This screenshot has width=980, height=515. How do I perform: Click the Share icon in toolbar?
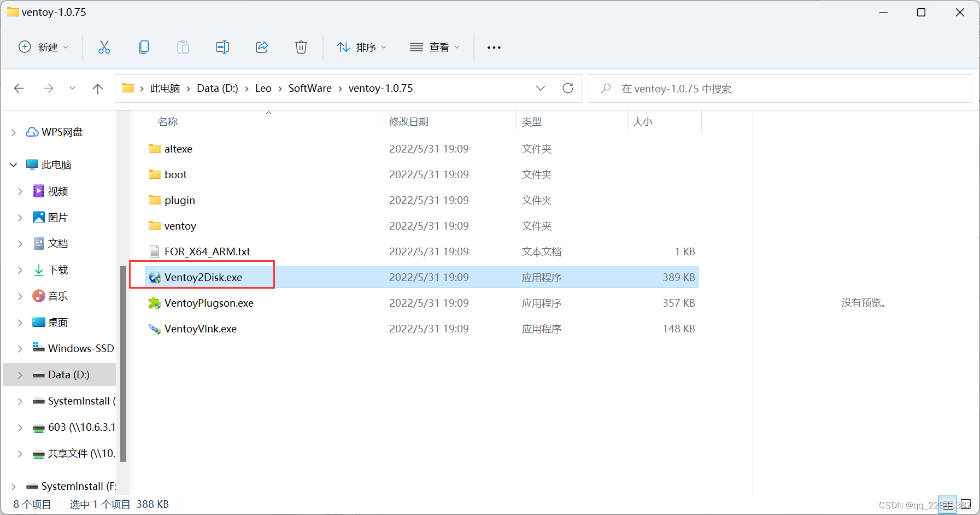(262, 47)
